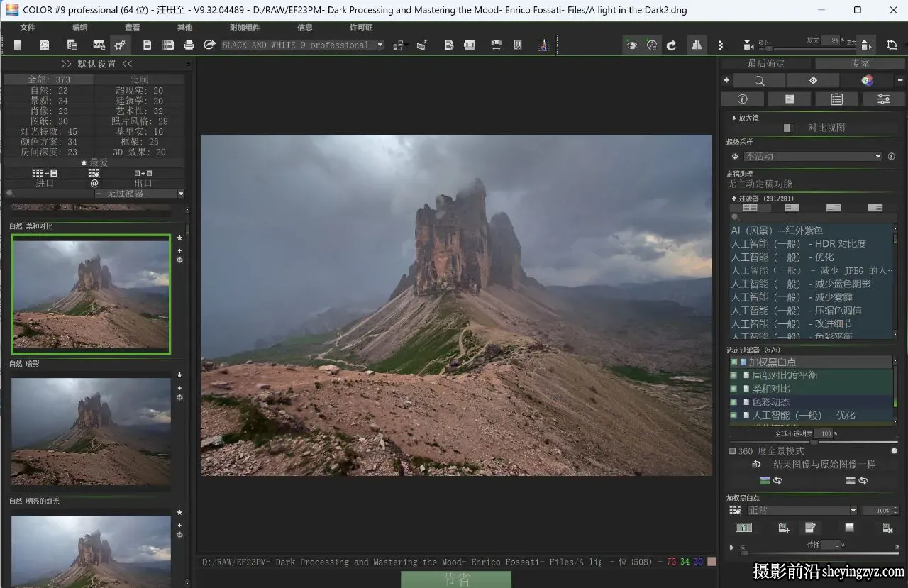Adjust the 全球不透明度 opacity slider
The image size is (908, 588).
pos(814,442)
